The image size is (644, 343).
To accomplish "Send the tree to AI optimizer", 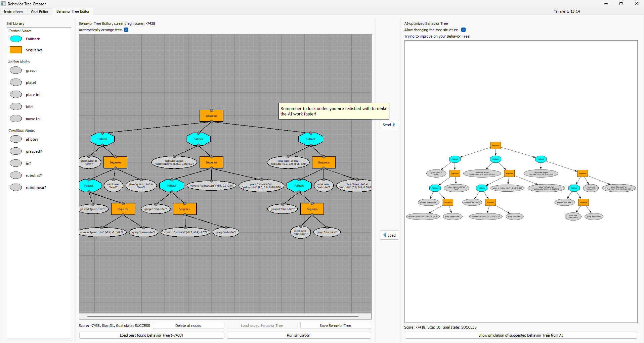I will click(389, 125).
